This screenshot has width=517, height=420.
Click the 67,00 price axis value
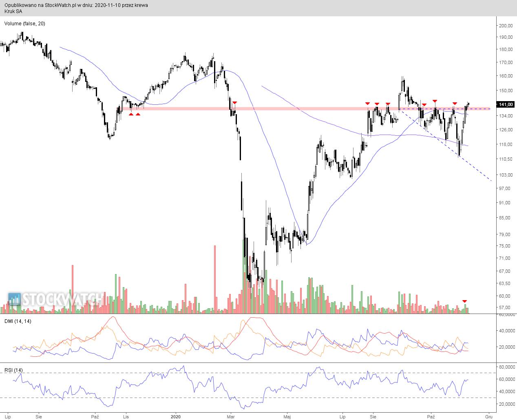(x=506, y=271)
